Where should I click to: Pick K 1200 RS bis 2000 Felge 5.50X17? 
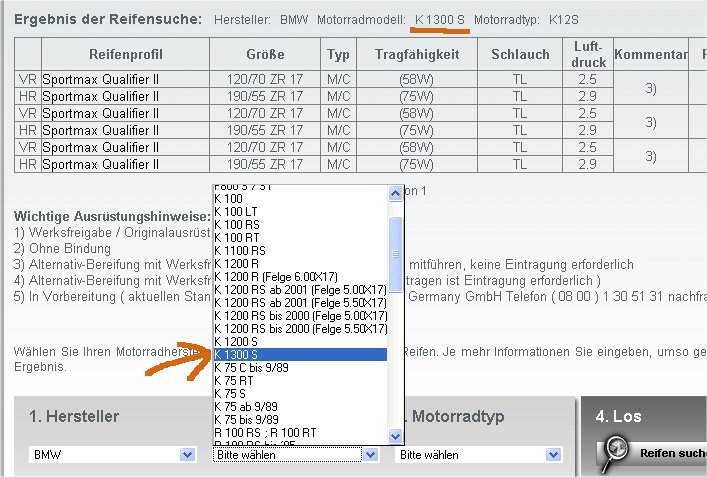300,329
